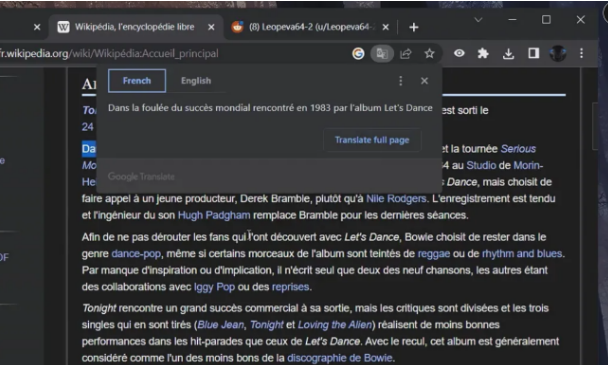Maximize the browser window
608x365 pixels.
point(546,19)
